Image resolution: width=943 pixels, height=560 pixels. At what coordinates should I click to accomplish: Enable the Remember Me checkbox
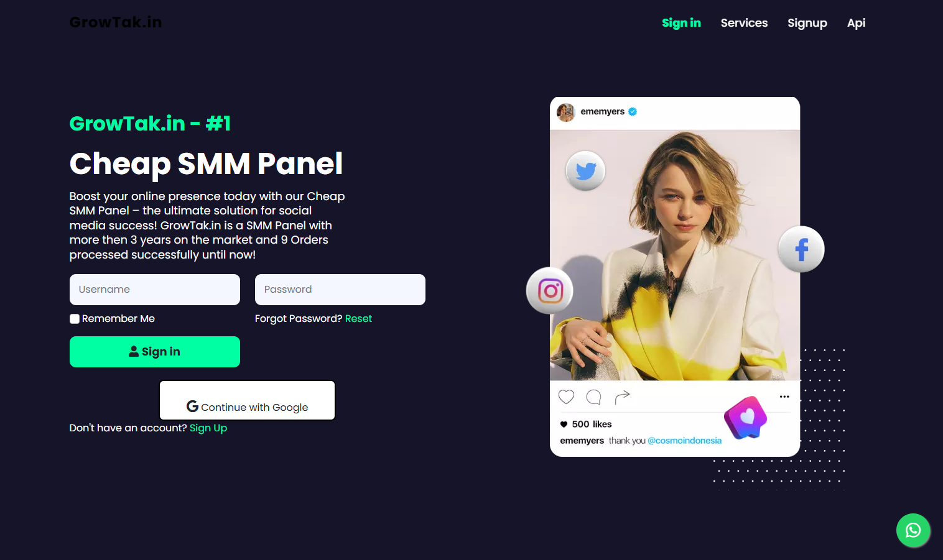click(x=75, y=319)
